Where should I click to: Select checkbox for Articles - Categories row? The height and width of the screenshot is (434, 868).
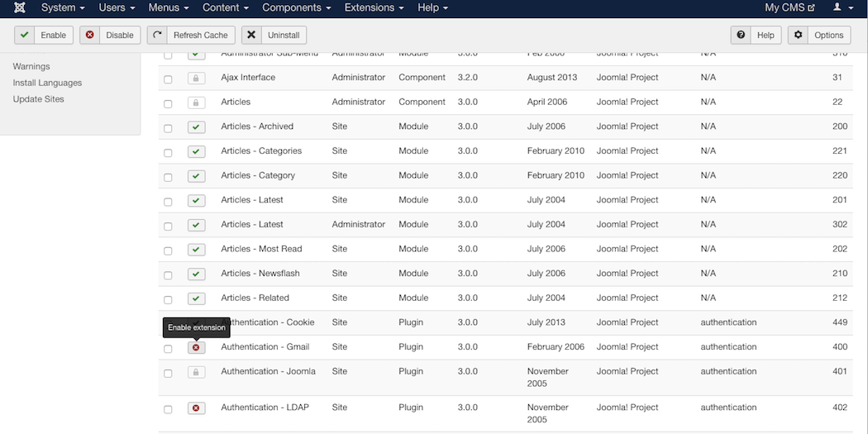168,153
